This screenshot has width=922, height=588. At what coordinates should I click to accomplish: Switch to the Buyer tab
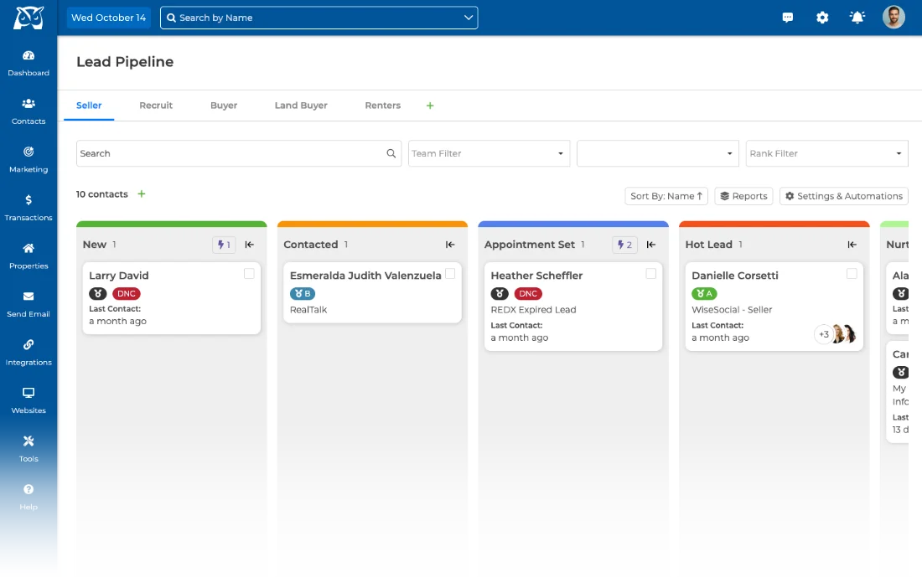coord(224,106)
